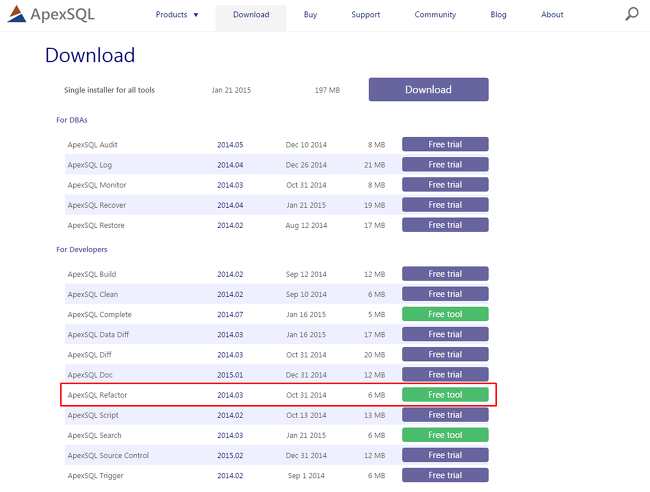Start free trial of ApexSQL Audit
The height and width of the screenshot is (492, 650).
pyautogui.click(x=445, y=144)
